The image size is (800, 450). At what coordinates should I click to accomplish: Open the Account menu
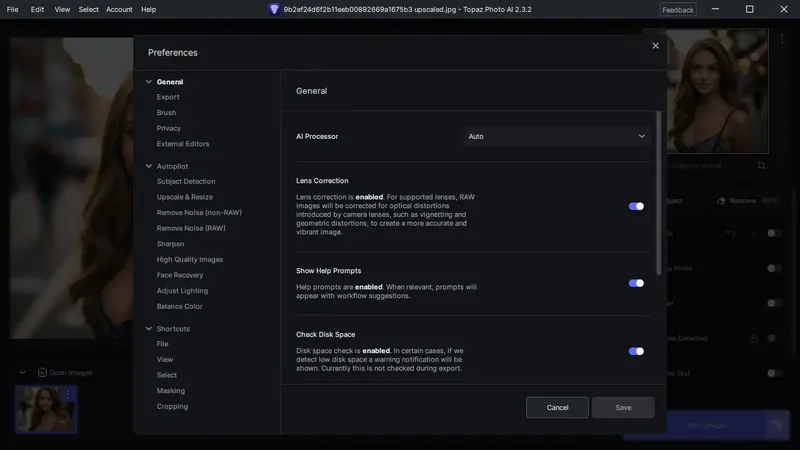(x=119, y=9)
